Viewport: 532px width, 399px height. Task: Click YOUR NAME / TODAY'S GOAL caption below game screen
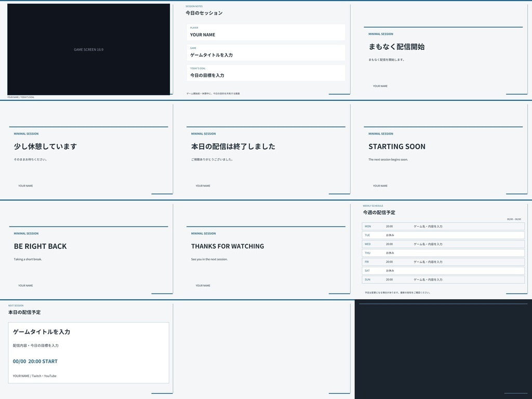pyautogui.click(x=21, y=97)
